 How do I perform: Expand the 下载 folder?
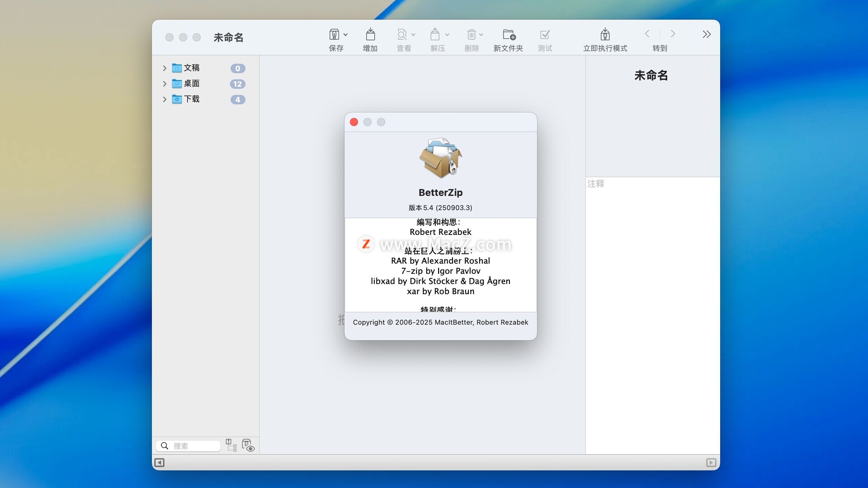coord(165,99)
